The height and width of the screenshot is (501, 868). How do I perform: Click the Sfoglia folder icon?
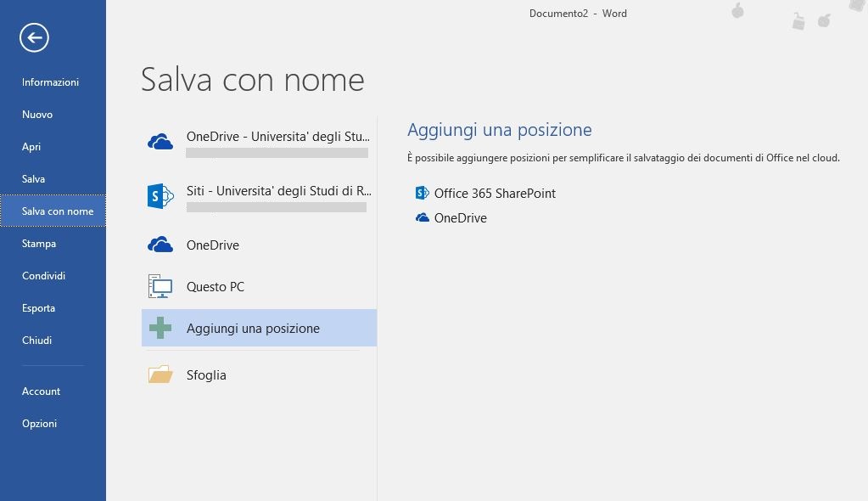click(x=160, y=374)
